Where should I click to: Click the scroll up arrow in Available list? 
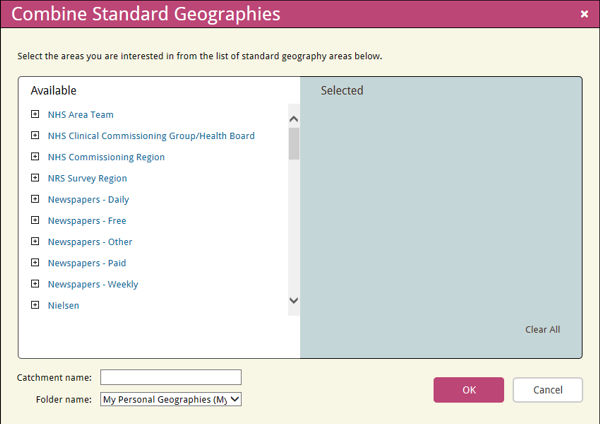click(x=293, y=119)
